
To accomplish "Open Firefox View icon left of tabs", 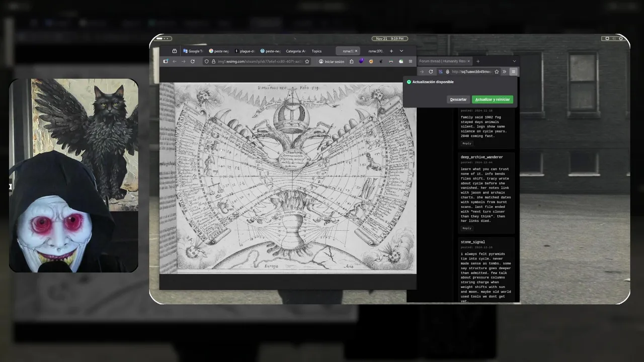I will point(175,51).
